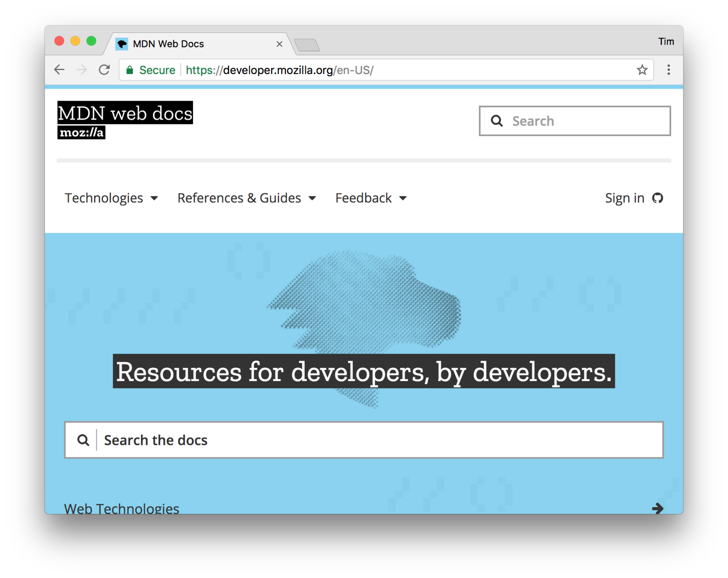Click the green Secure padlock icon
728x578 pixels.
[130, 70]
